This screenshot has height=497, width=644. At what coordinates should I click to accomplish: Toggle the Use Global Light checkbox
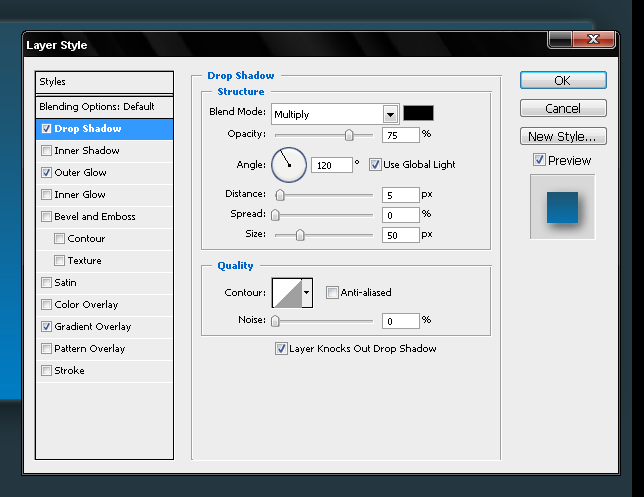[x=376, y=164]
